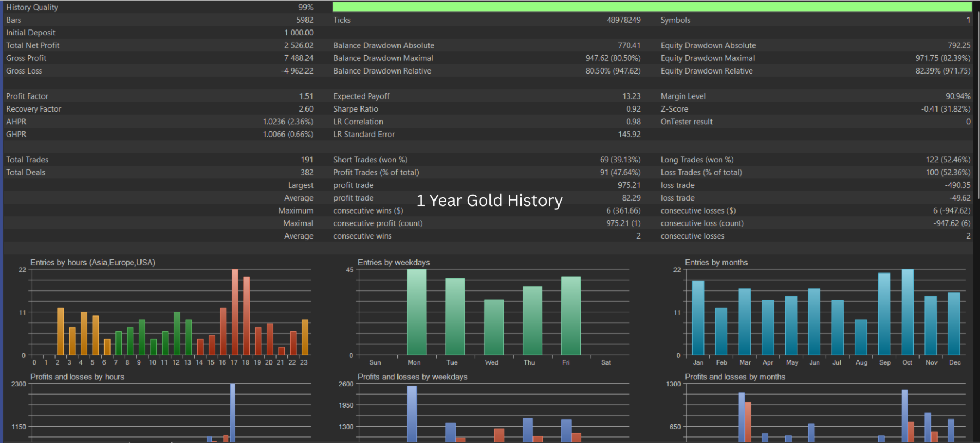Select the Total Trades value "191"
Viewport: 980px width, 443px height.
click(x=307, y=160)
